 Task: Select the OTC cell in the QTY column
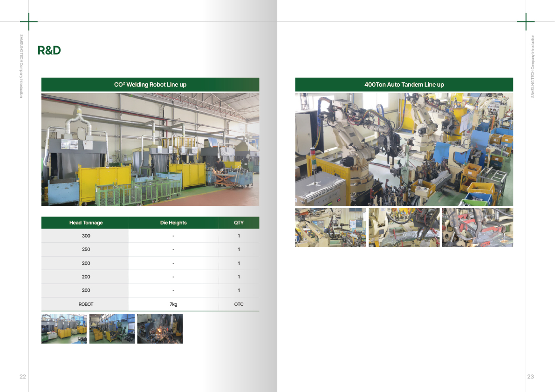239,304
